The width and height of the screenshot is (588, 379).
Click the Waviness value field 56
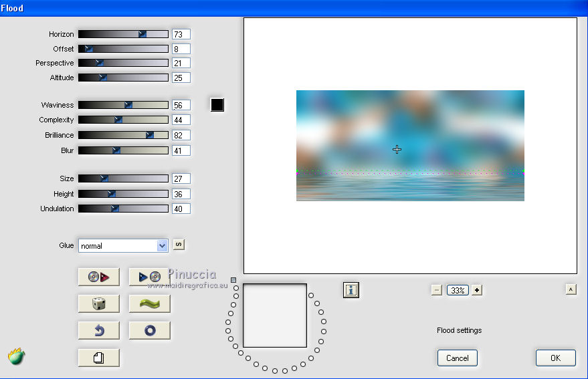tap(181, 105)
